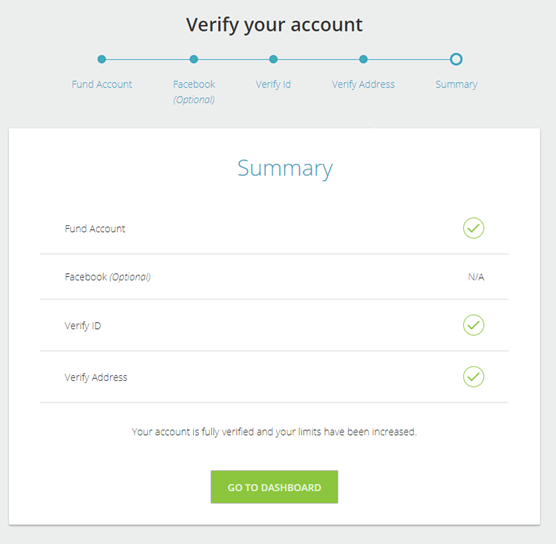
Task: Click the hollow Summary step circle
Action: [456, 59]
